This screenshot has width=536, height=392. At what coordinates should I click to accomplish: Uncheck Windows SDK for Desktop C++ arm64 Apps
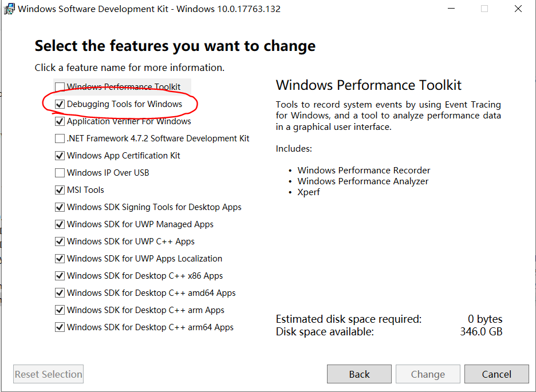coord(60,327)
